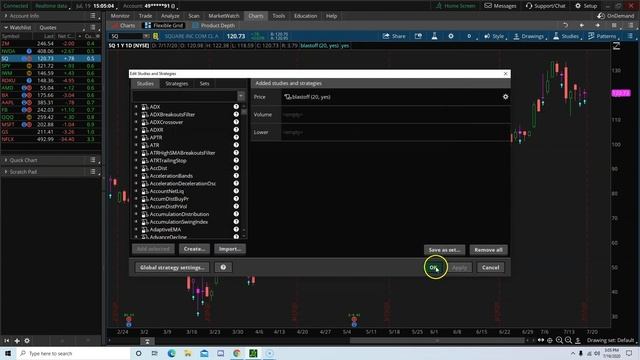Click the Import button
The width and height of the screenshot is (640, 360).
click(x=230, y=249)
